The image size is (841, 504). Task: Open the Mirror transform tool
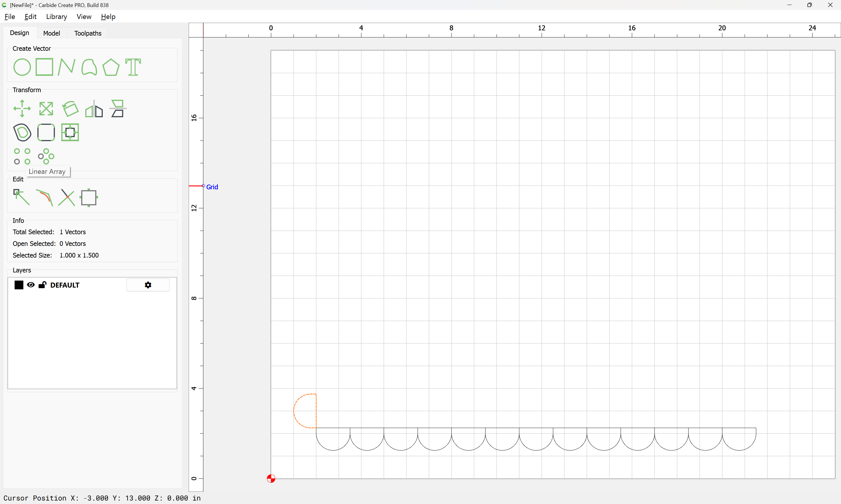pyautogui.click(x=94, y=109)
